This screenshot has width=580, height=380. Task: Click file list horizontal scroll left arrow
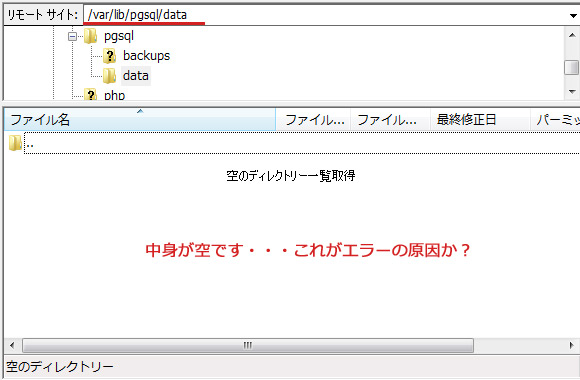pos(12,346)
